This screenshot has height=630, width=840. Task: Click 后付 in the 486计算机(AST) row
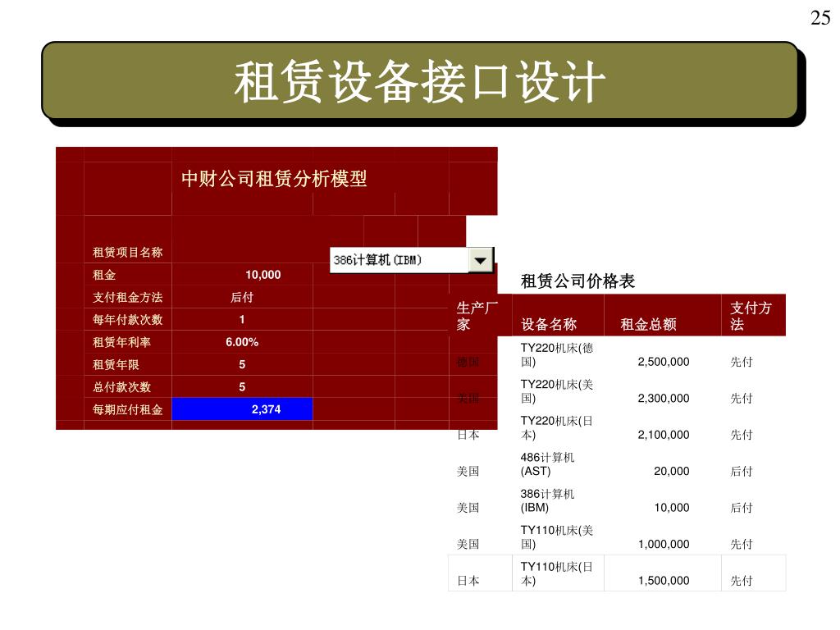(742, 472)
